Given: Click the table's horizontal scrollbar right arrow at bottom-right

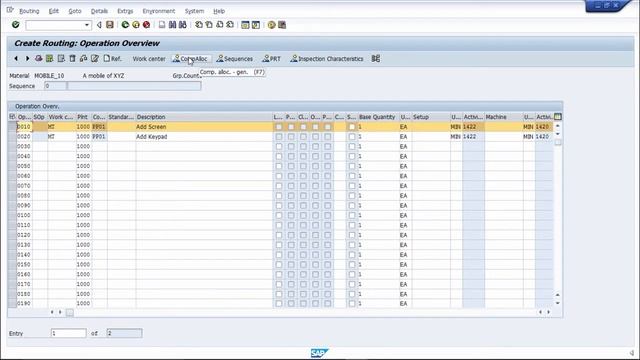Looking at the screenshot, I should coord(549,312).
